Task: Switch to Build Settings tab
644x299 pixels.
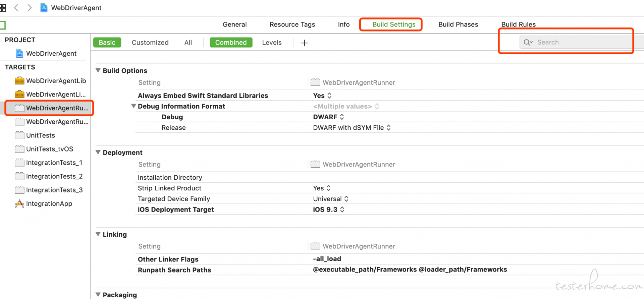Action: click(x=394, y=24)
